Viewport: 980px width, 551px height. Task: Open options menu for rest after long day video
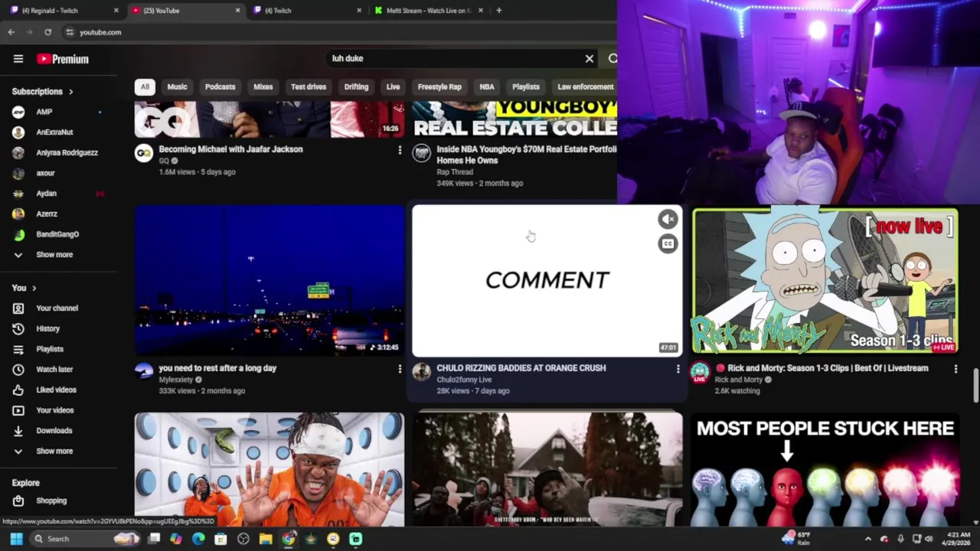pos(399,369)
